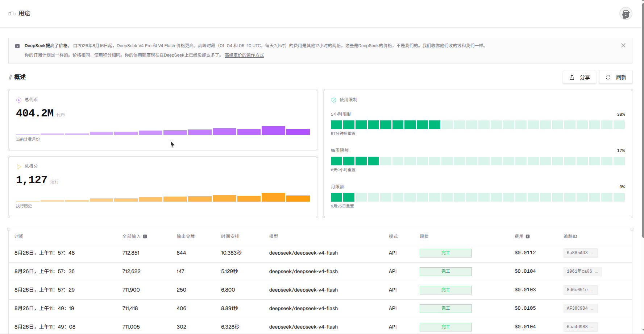Copy trace ID 6a885AD3

(580, 253)
